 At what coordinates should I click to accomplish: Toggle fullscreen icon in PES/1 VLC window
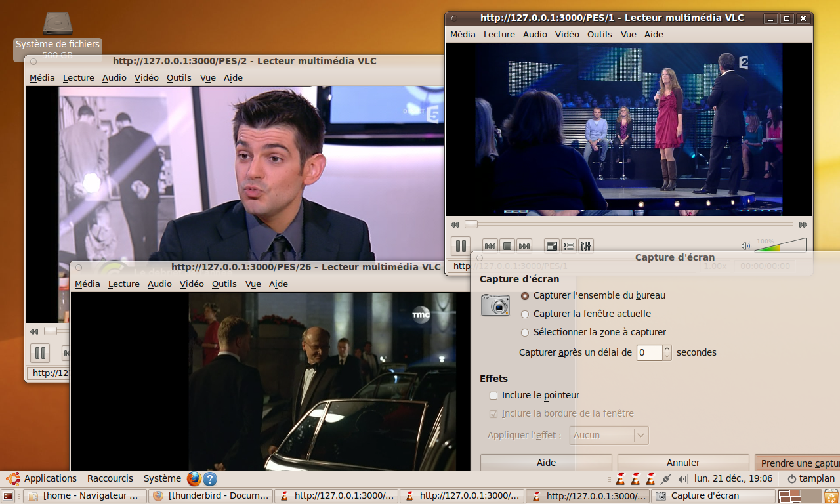click(x=552, y=246)
